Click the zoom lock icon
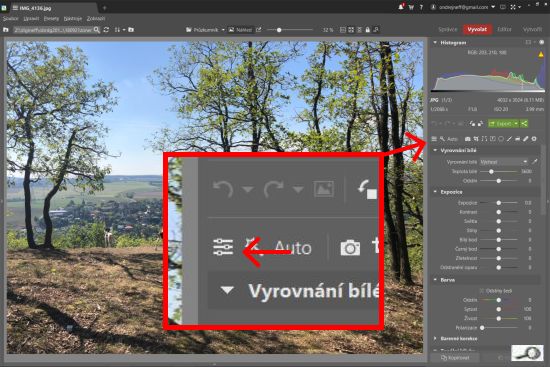 coord(368,30)
